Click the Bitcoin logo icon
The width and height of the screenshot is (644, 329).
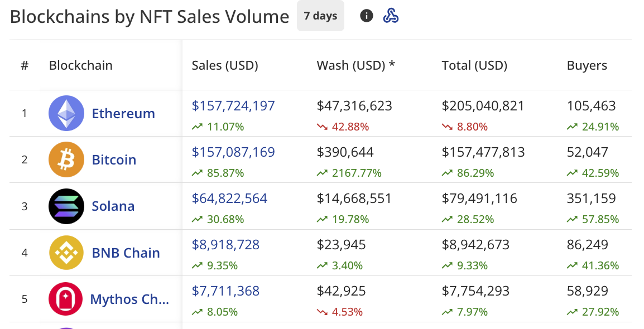[x=66, y=159]
